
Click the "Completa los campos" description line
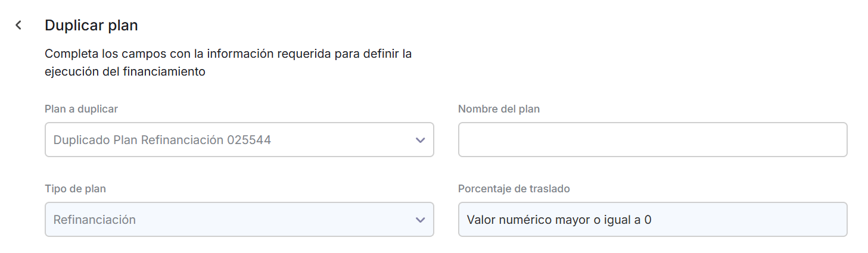click(x=228, y=54)
